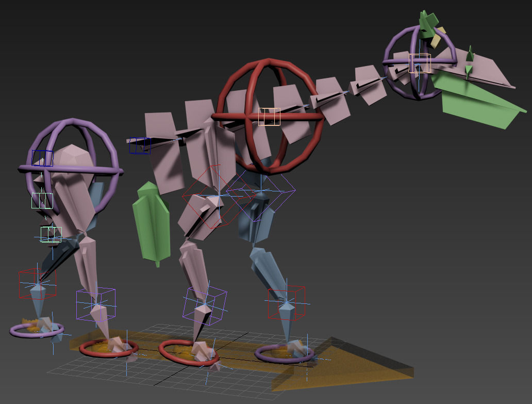Select the large green tail bone
The image size is (532, 404).
[152, 224]
